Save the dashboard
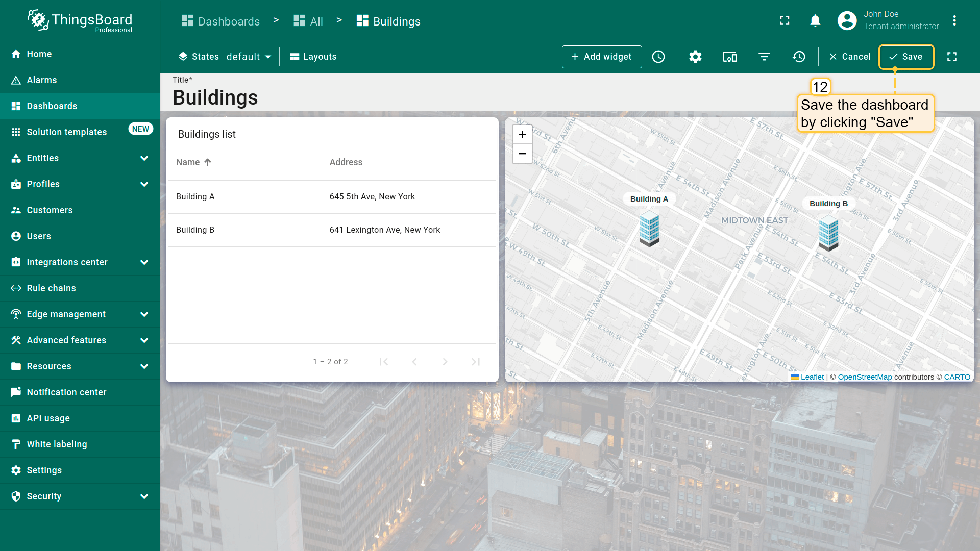This screenshot has height=551, width=980. click(906, 57)
